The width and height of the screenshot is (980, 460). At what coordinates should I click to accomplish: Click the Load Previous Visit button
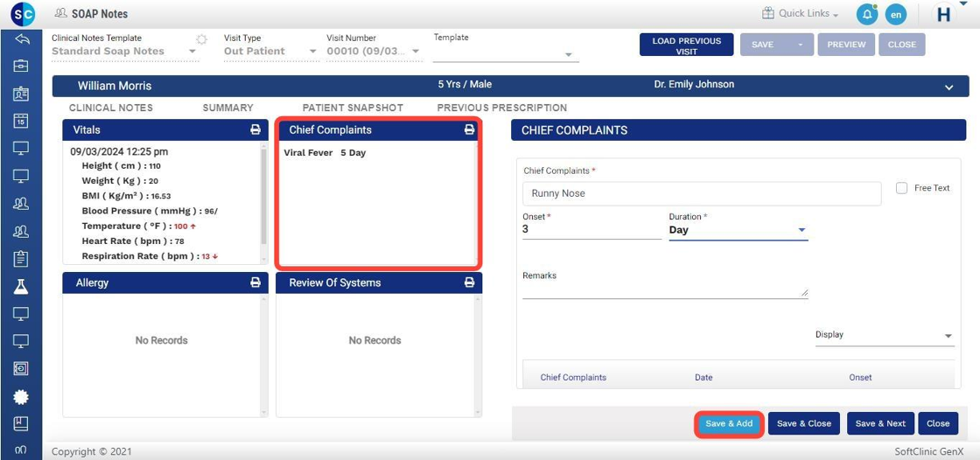click(686, 45)
